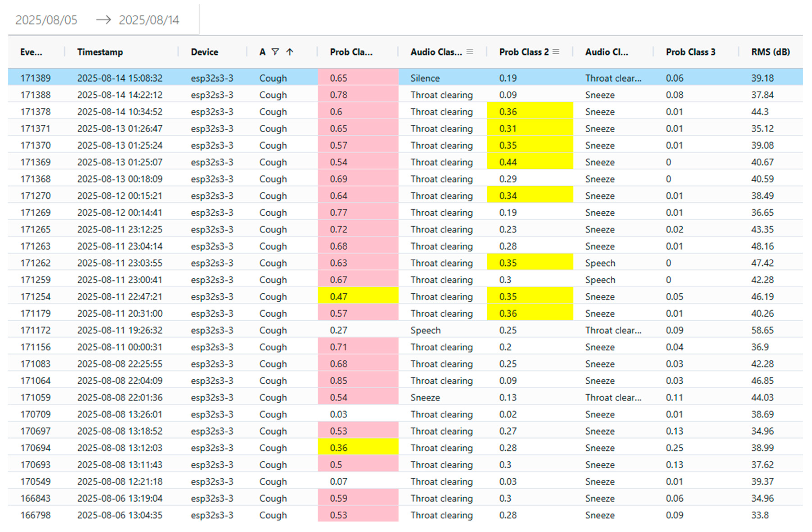Click the Prob Class 3 column header
812x532 pixels.
pyautogui.click(x=690, y=52)
